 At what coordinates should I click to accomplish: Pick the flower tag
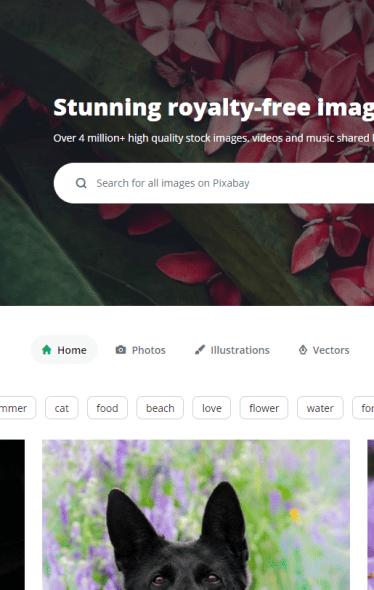click(264, 408)
